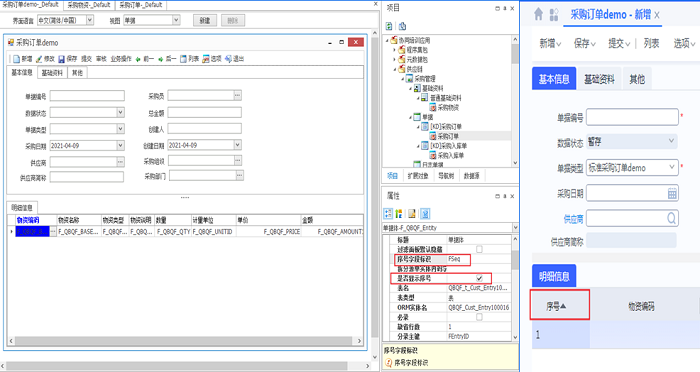Open the 数据状态 dropdown in designer form
The height and width of the screenshot is (372, 700).
120,113
